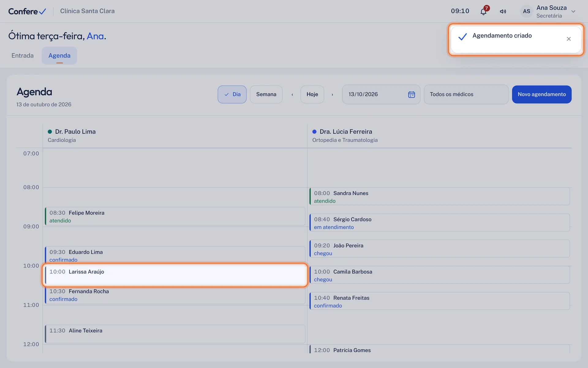
Task: Open the Todos os médicos filter
Action: pyautogui.click(x=466, y=94)
